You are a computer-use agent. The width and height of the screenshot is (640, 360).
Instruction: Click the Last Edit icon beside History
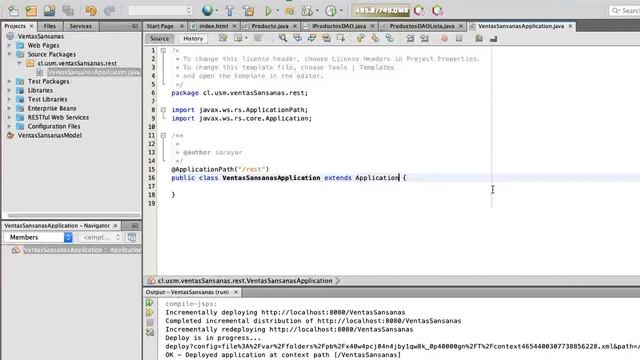pos(223,38)
